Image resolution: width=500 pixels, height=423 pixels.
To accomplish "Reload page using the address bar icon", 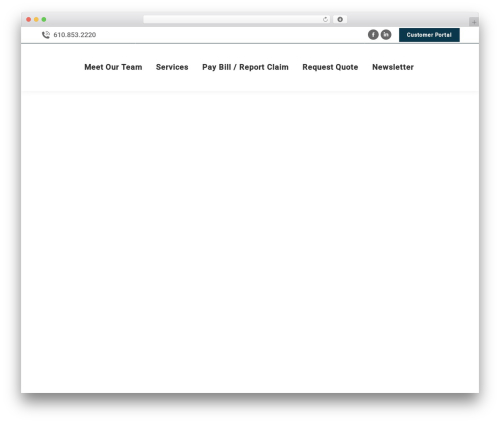I will pyautogui.click(x=325, y=20).
